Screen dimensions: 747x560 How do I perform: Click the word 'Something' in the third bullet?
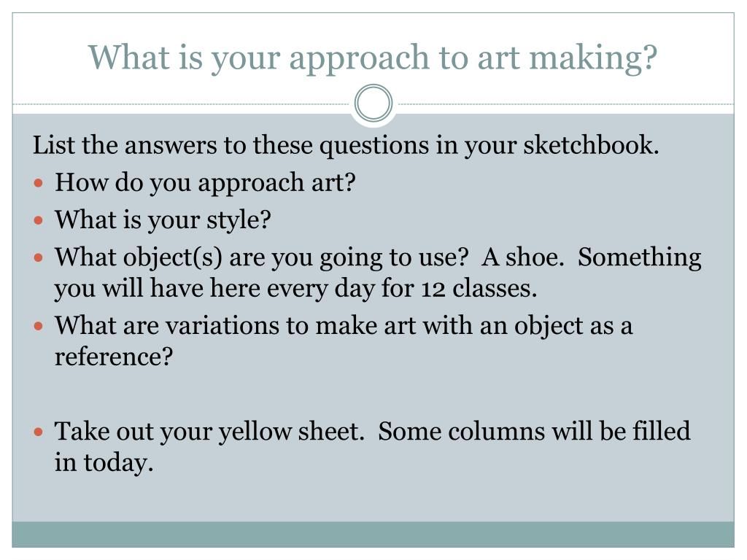pyautogui.click(x=639, y=259)
